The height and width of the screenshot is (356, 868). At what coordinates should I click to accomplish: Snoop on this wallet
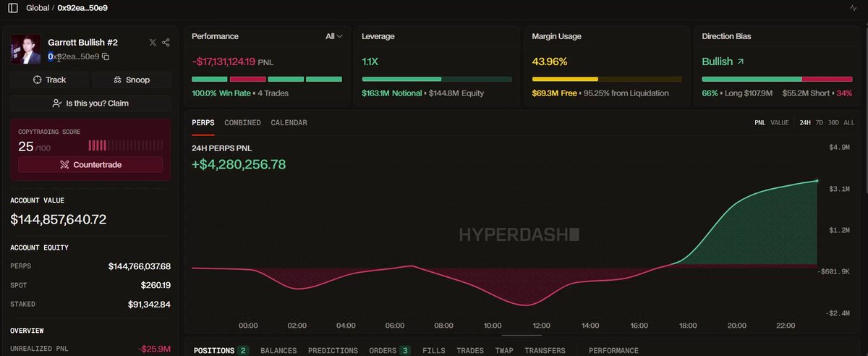(x=132, y=80)
